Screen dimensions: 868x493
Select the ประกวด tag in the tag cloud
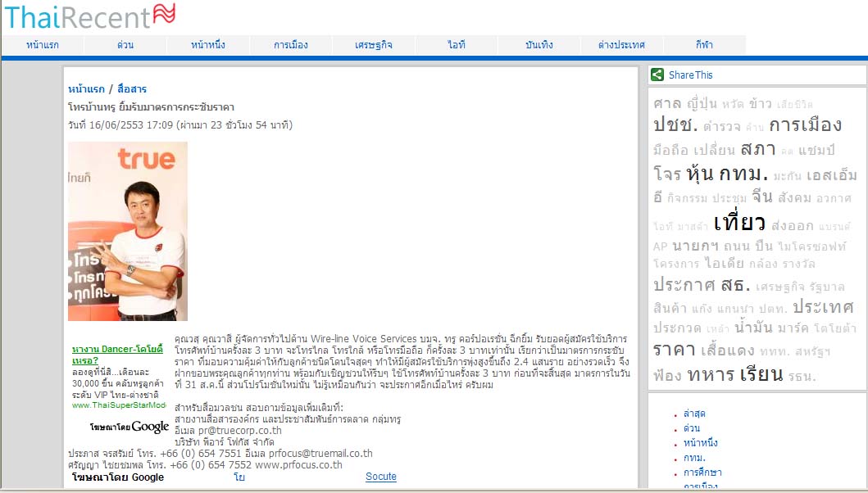click(677, 328)
